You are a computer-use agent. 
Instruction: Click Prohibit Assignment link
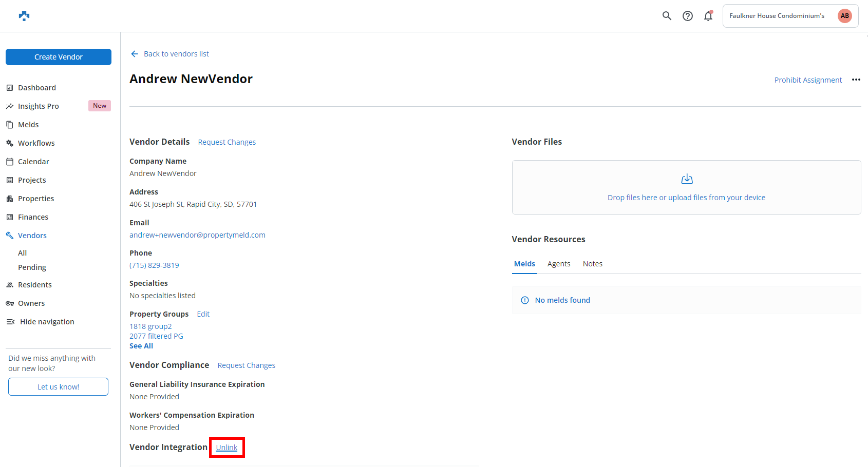pyautogui.click(x=808, y=80)
